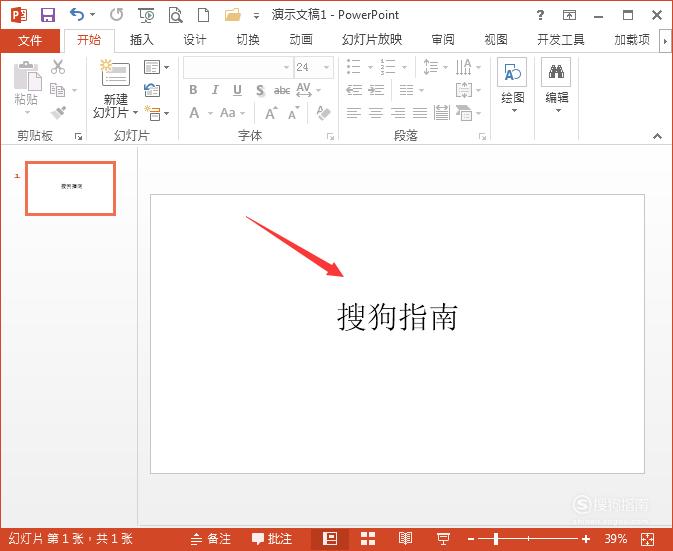Open character spacing AV dropdown
The height and width of the screenshot is (551, 673).
308,90
